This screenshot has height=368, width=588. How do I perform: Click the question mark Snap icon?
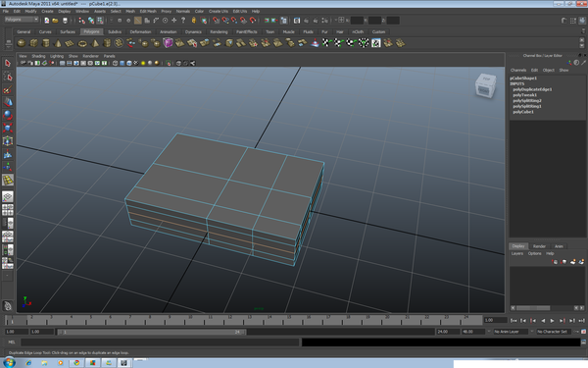[183, 21]
